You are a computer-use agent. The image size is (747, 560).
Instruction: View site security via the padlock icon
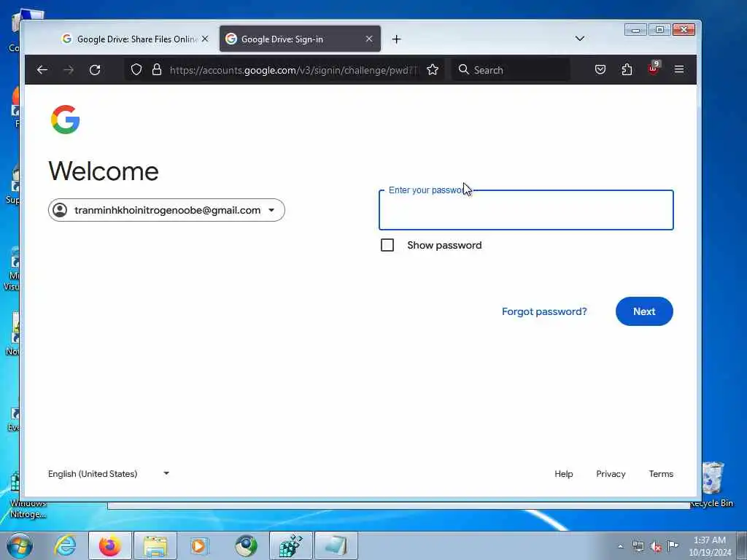157,70
